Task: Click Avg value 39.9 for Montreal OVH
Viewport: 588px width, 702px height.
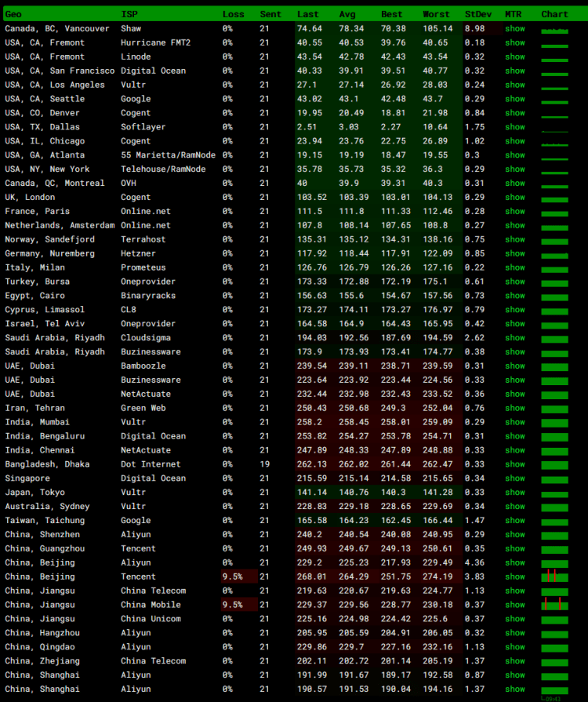Action: (x=349, y=183)
